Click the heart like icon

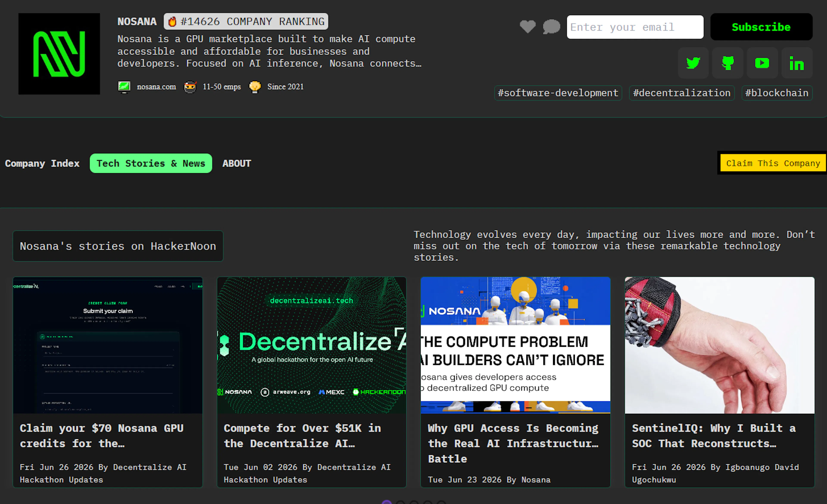528,27
